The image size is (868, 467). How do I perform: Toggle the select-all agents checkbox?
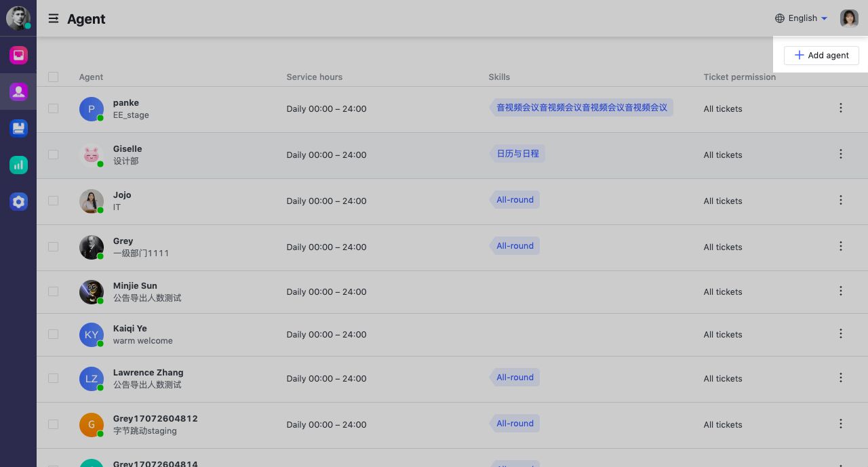coord(54,77)
